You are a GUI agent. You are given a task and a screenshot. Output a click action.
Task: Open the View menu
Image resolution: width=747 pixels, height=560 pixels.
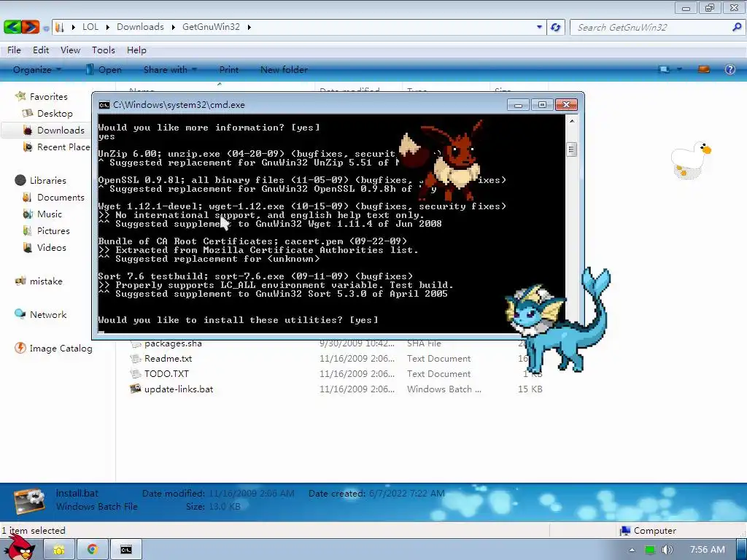click(x=70, y=50)
